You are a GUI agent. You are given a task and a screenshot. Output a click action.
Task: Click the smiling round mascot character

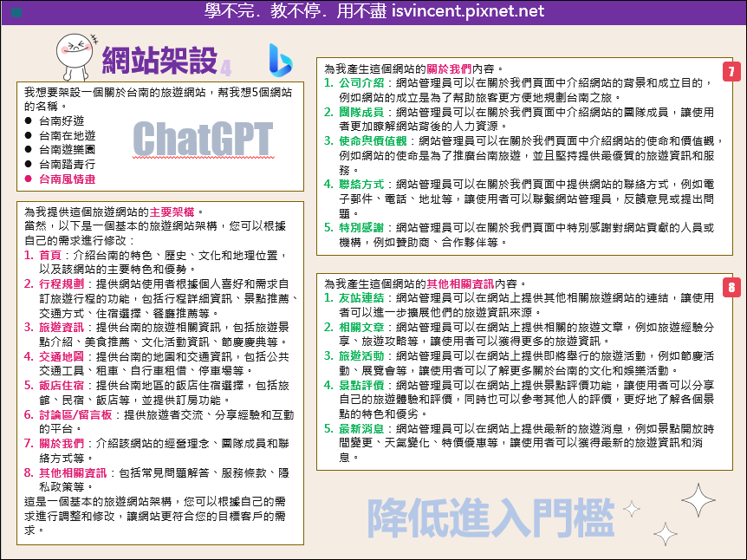point(76,56)
